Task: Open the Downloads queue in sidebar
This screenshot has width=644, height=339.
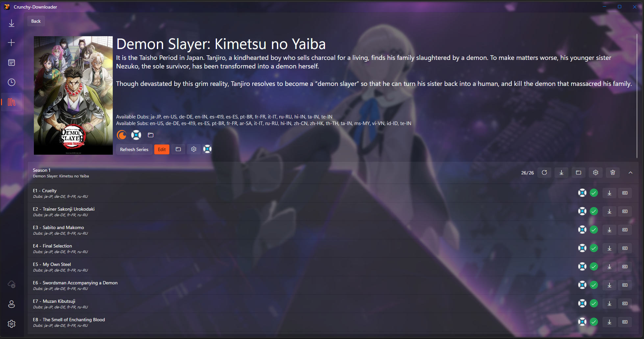Action: [x=12, y=23]
